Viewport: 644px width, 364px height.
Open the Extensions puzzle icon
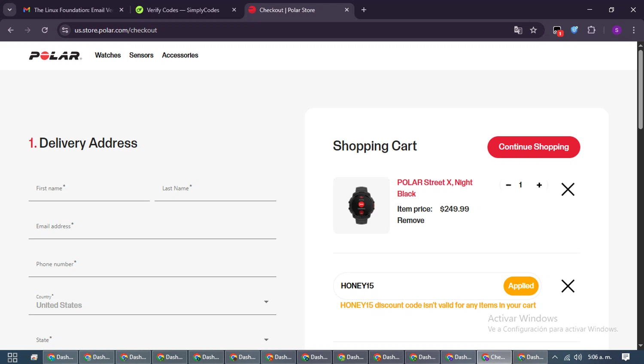point(591,30)
